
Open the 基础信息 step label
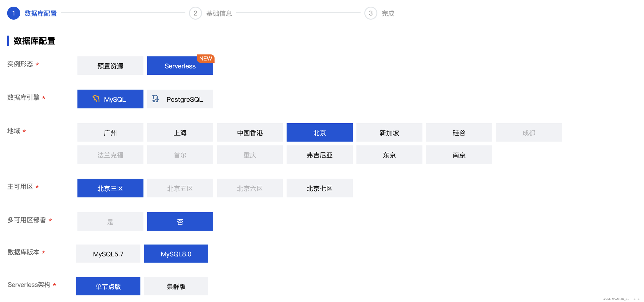click(219, 13)
